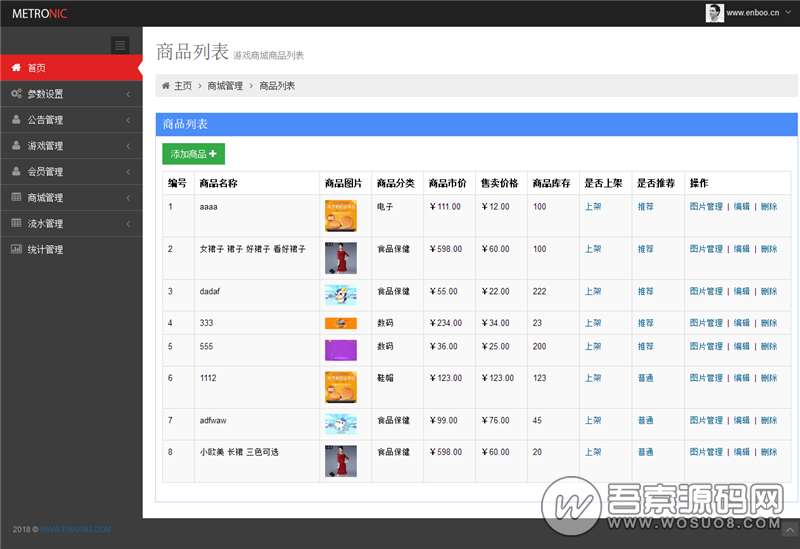Click the gears icon beside 参数设置
Viewport: 800px width, 549px height.
pos(17,94)
